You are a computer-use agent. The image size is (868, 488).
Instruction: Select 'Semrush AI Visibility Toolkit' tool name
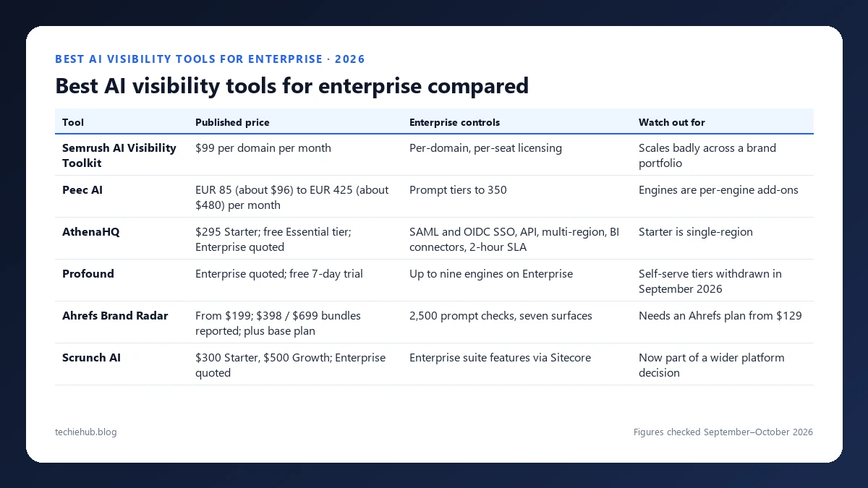click(119, 155)
